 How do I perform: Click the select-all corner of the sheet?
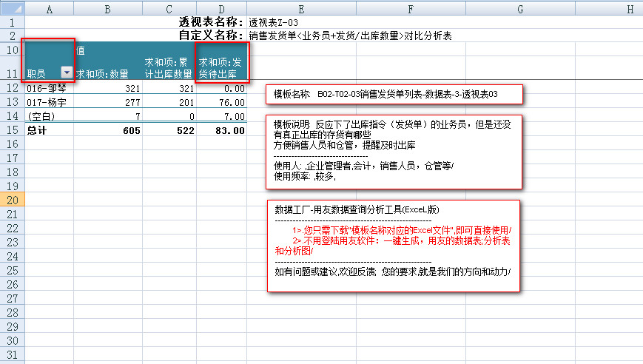click(x=12, y=8)
